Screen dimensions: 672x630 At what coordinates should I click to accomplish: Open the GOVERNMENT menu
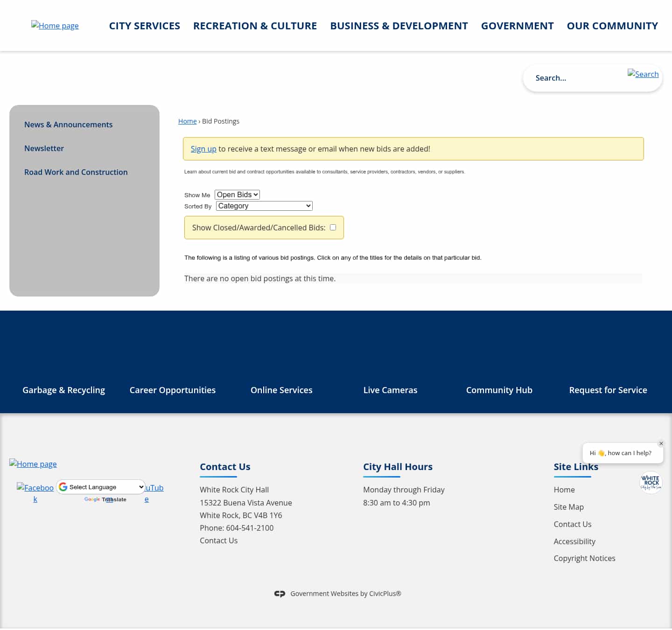pos(517,26)
